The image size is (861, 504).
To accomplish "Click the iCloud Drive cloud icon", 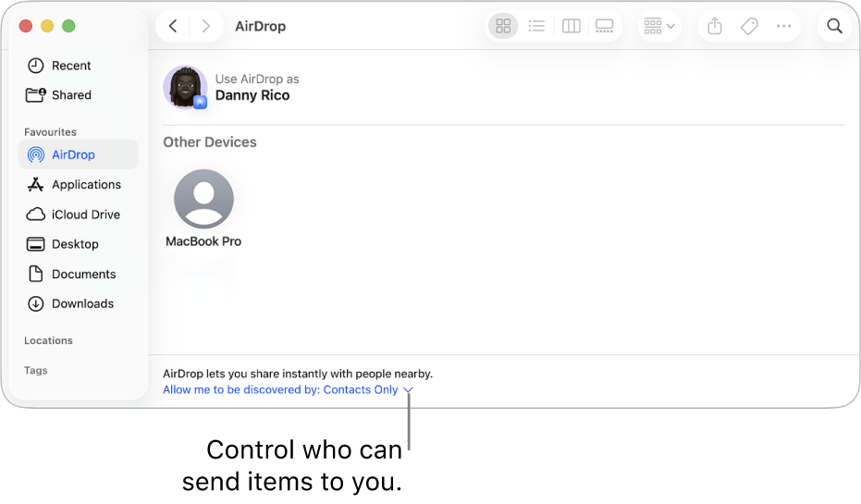I will [36, 215].
